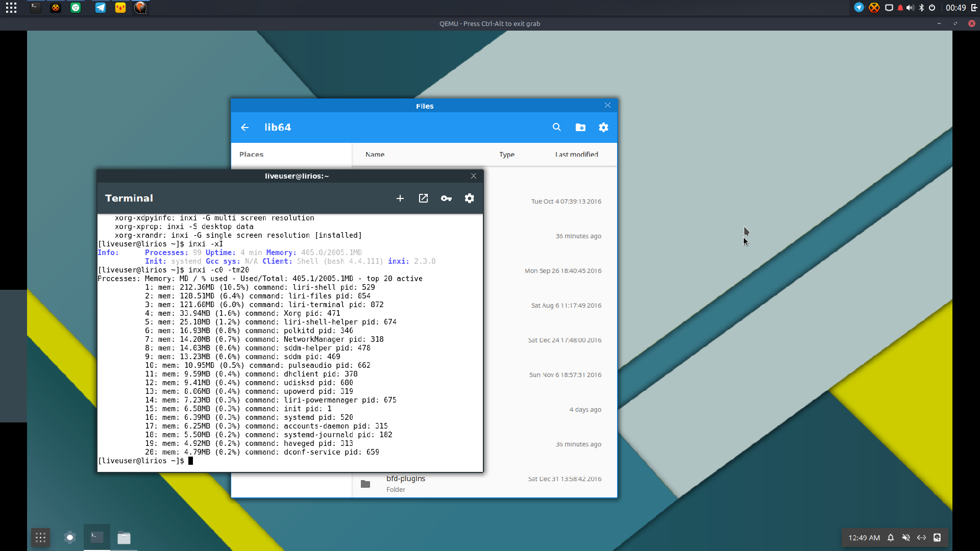The width and height of the screenshot is (980, 551).
Task: Minimize the QEMU window
Action: [939, 23]
